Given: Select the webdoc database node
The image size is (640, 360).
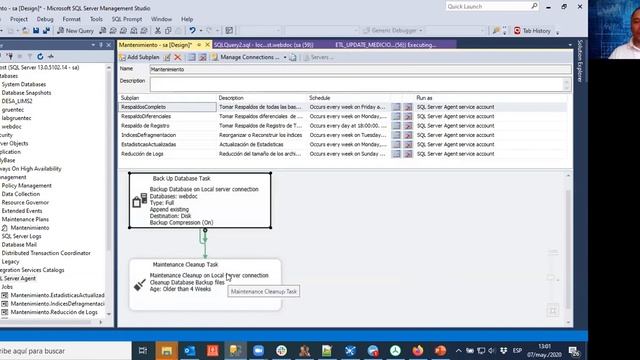Looking at the screenshot, I should pos(11,127).
